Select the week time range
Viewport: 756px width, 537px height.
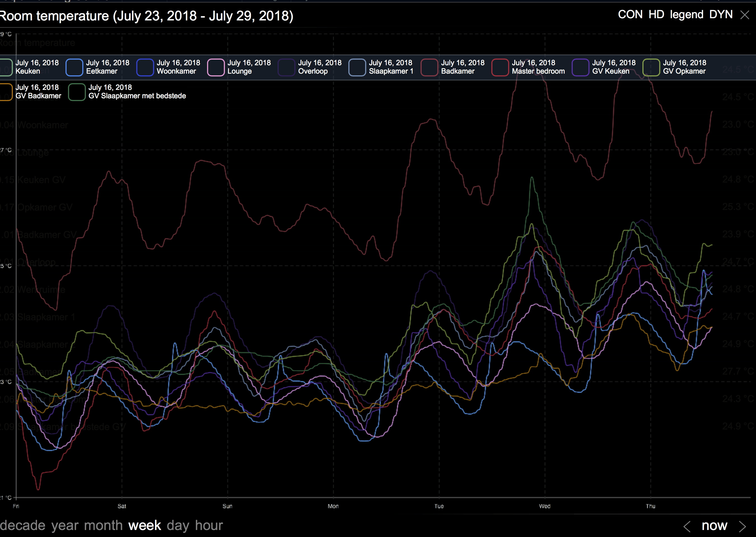pos(145,526)
